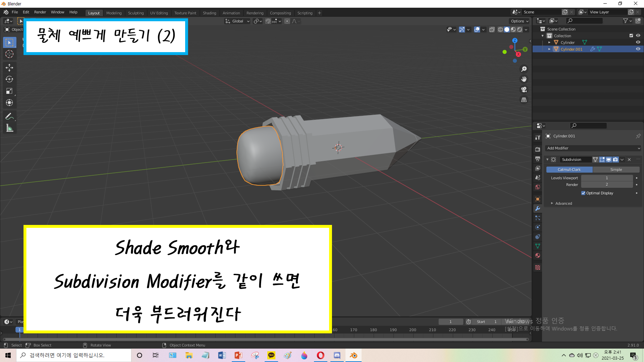
Task: Expand the Advanced subdivision section
Action: [563, 203]
